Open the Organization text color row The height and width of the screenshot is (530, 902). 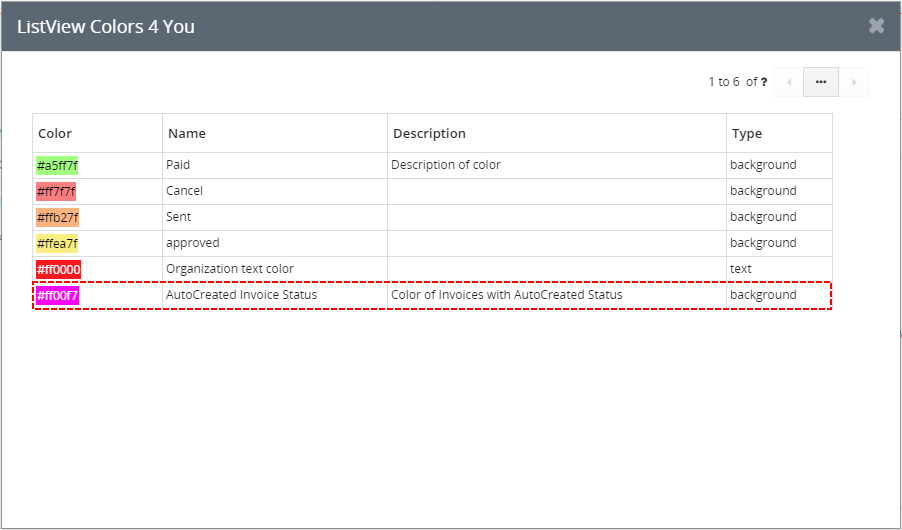229,269
